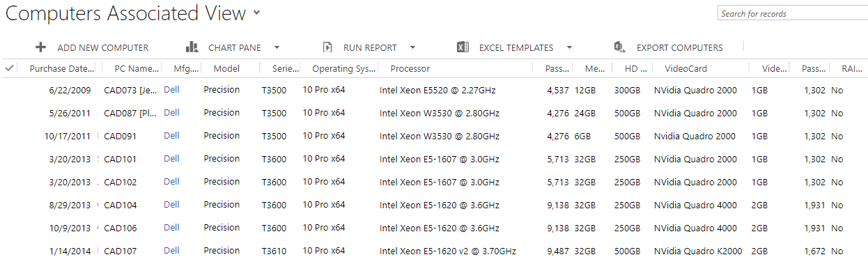Open the Dell link in the CAD104 row
Screen dimensions: 868x264
(x=171, y=205)
